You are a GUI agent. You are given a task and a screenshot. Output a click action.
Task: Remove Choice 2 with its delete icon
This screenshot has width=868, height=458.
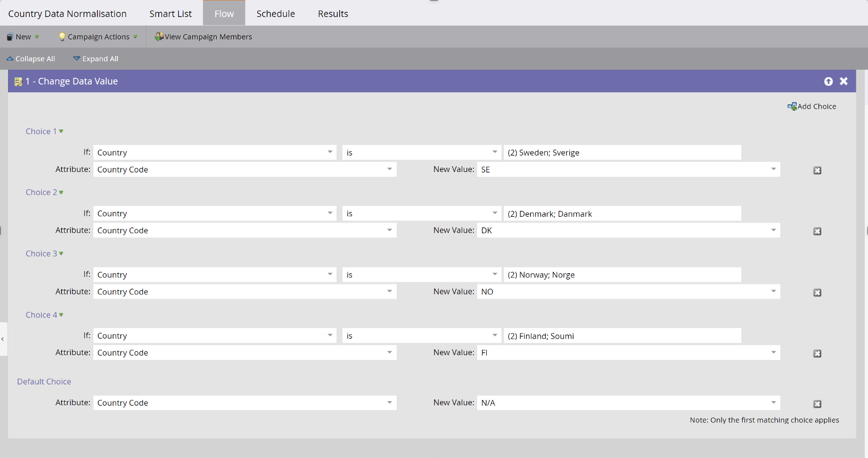[x=817, y=231]
